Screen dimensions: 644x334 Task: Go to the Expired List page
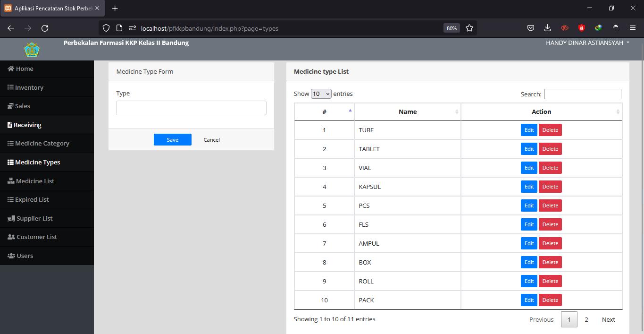point(32,200)
